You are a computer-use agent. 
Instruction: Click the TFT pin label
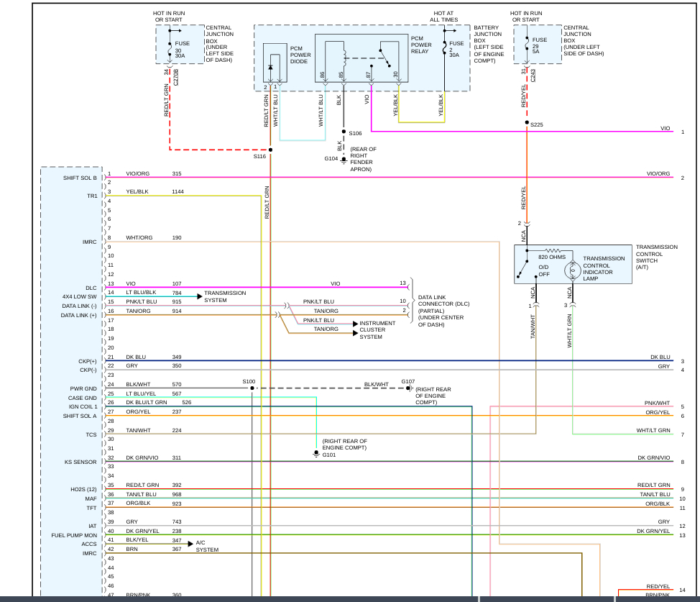91,508
